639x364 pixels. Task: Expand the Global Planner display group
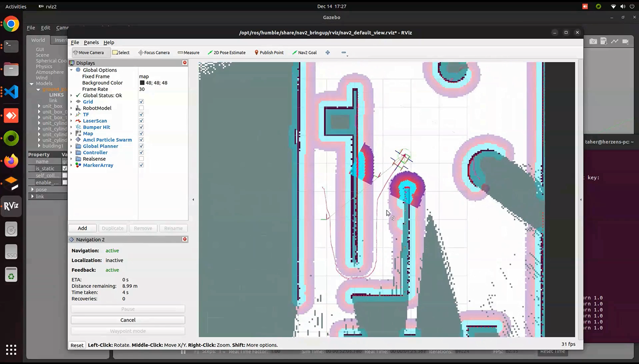(x=71, y=146)
